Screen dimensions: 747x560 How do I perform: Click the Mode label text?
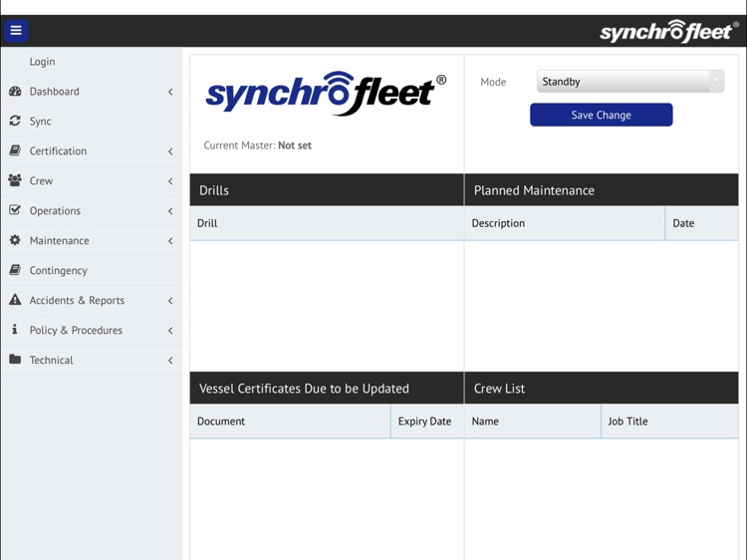pos(493,82)
